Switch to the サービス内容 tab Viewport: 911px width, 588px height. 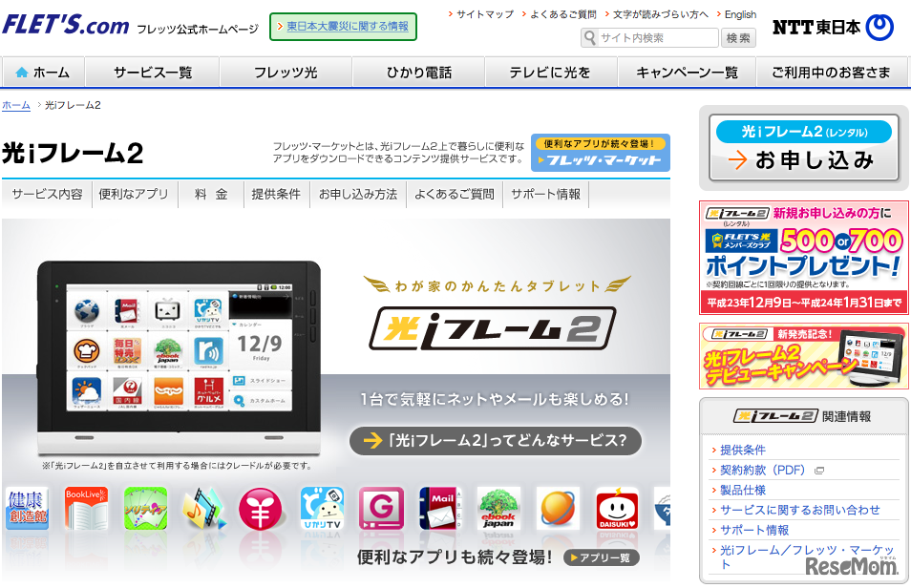pyautogui.click(x=47, y=194)
